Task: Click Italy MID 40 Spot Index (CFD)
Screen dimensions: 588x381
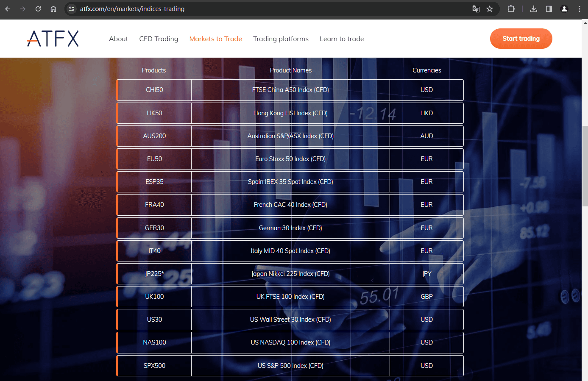Action: (x=290, y=251)
